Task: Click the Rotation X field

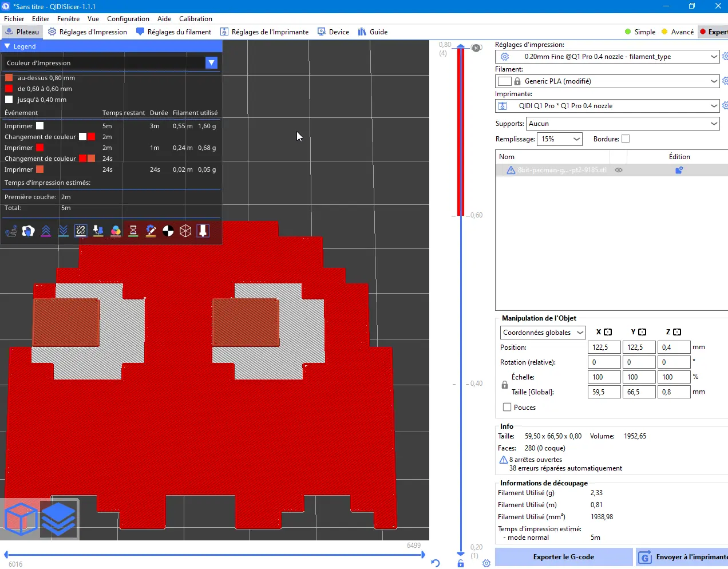Action: pyautogui.click(x=604, y=362)
